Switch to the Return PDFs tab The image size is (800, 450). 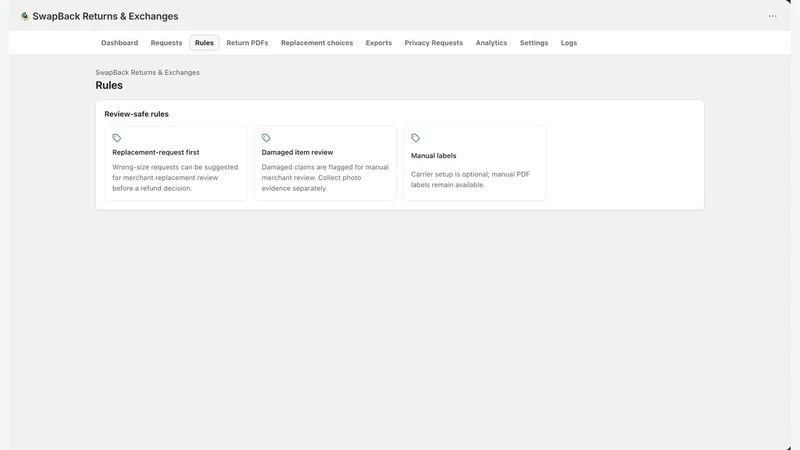[247, 43]
